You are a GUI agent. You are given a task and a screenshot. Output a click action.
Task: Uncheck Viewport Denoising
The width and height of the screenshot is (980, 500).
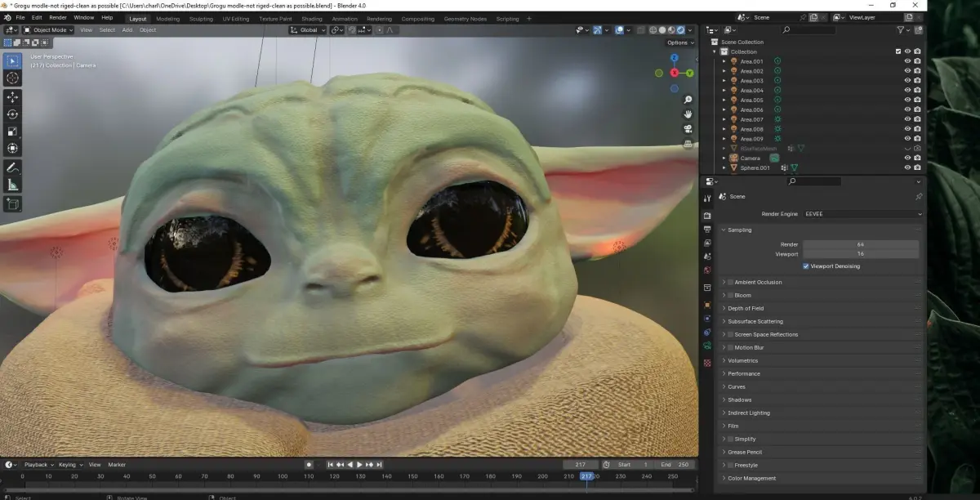806,266
